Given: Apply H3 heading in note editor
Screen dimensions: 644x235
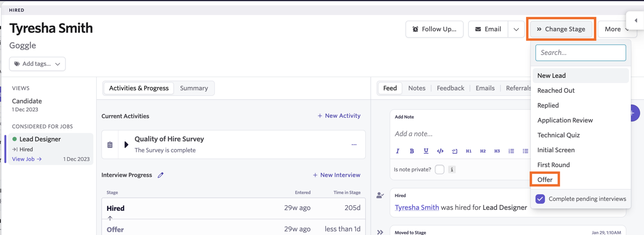Looking at the screenshot, I should coord(497,151).
